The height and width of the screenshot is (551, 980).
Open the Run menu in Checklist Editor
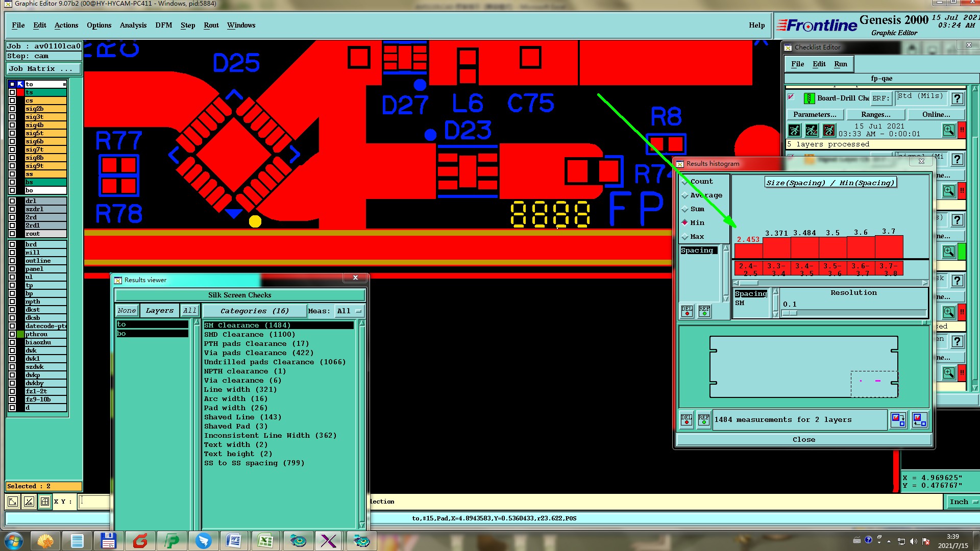click(840, 64)
